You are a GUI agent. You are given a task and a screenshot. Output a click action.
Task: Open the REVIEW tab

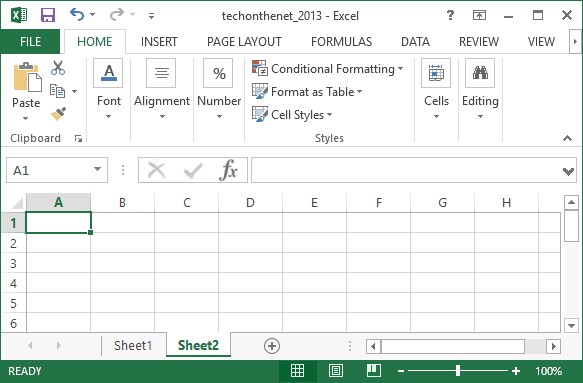pos(479,42)
